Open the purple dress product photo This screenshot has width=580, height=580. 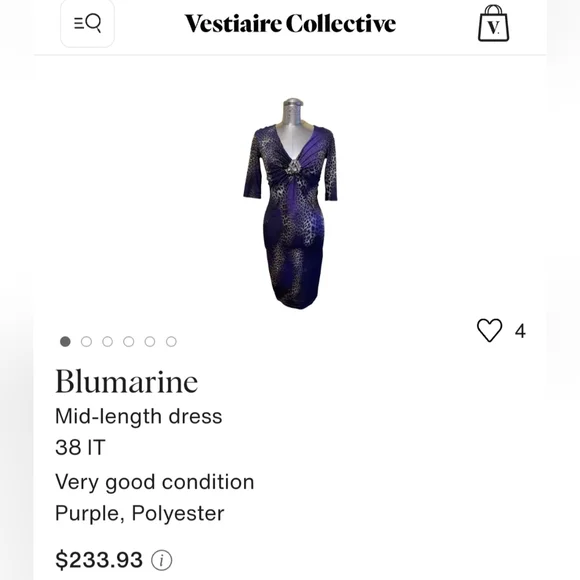(x=290, y=203)
